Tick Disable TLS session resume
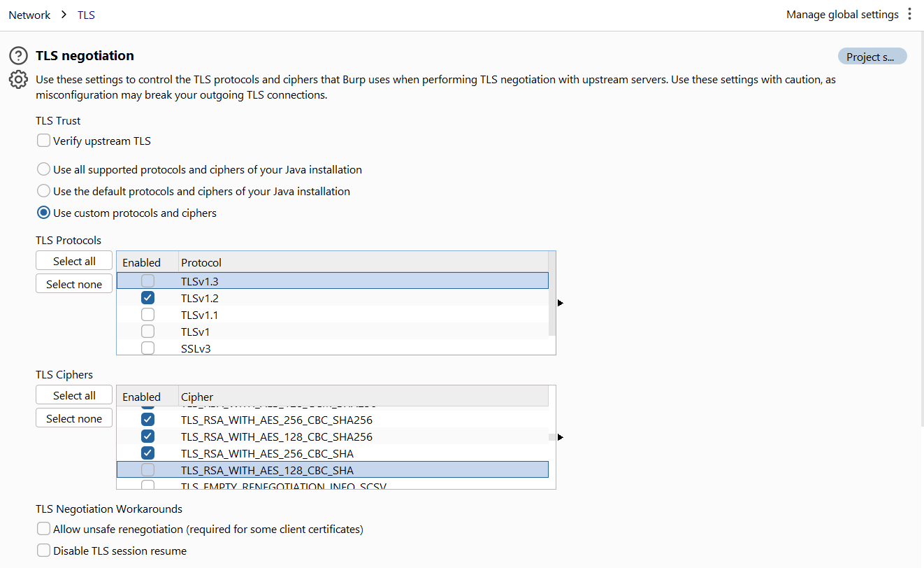 [x=44, y=551]
